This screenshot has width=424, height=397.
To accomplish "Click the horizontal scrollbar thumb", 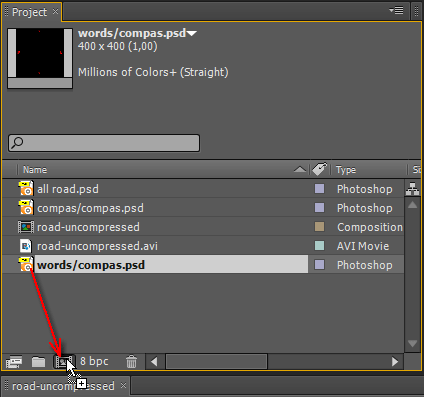I will (x=216, y=362).
